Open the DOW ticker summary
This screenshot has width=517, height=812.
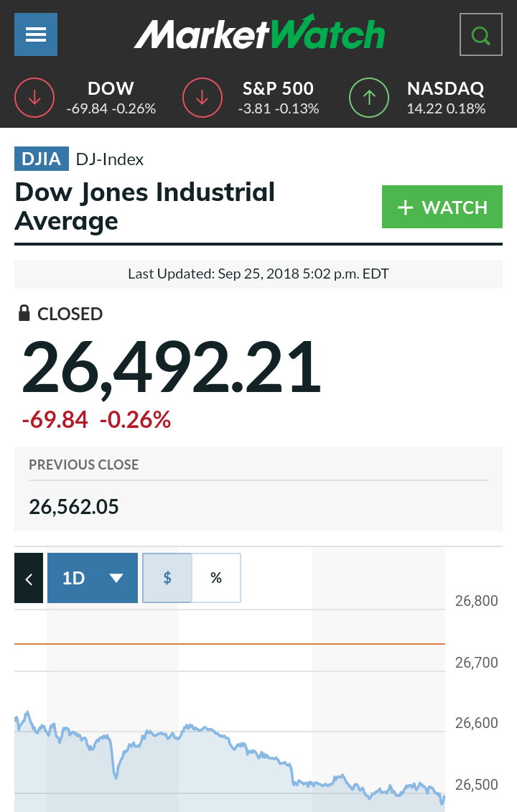point(111,98)
